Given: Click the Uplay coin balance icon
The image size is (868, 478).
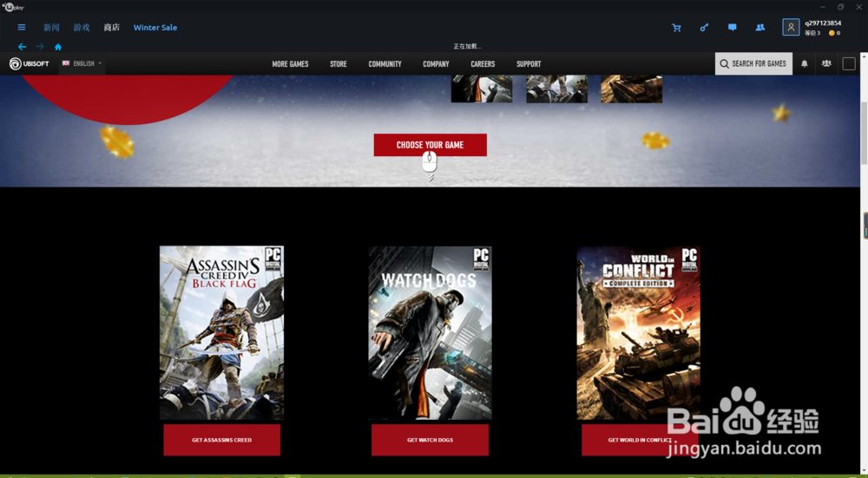Looking at the screenshot, I should pos(832,33).
